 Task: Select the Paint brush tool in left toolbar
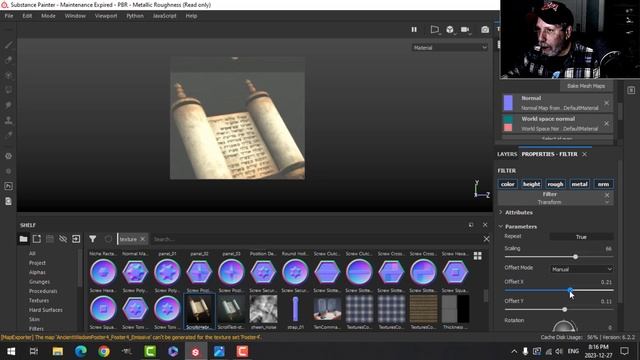click(9, 44)
